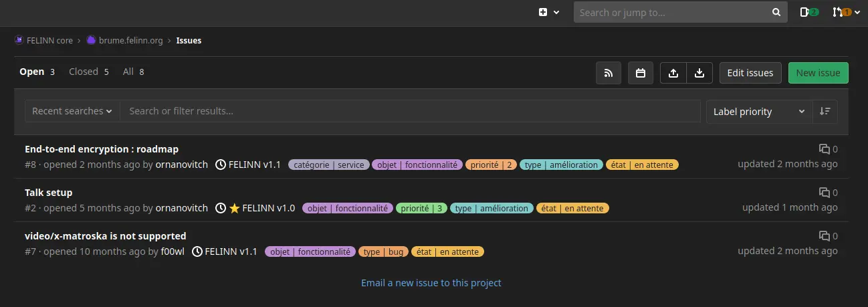The image size is (868, 307).
Task: Subscribe to the issues RSS feed
Action: click(x=609, y=73)
